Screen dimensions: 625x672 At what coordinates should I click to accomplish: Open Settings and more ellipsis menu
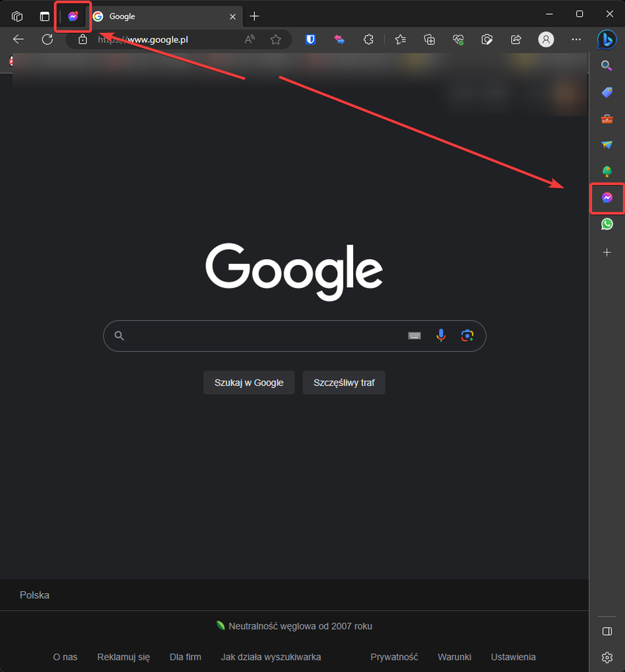(576, 40)
